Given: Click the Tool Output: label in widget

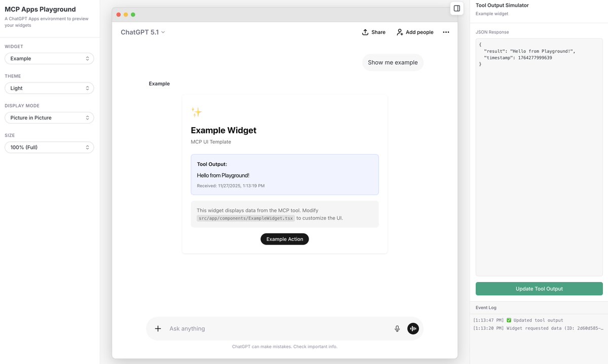Looking at the screenshot, I should pos(212,164).
